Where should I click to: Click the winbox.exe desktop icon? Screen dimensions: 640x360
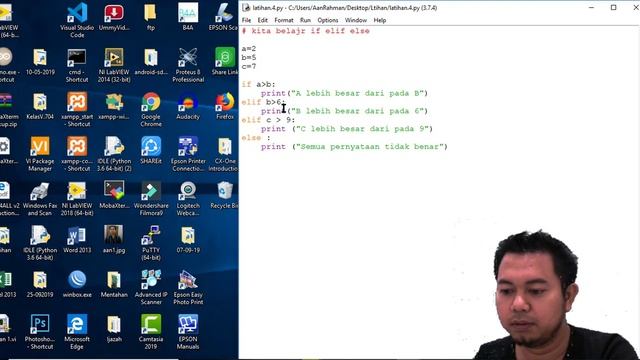click(77, 284)
